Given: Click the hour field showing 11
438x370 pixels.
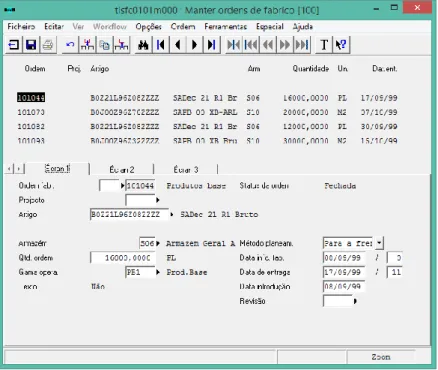Looking at the screenshot, I should tap(395, 272).
